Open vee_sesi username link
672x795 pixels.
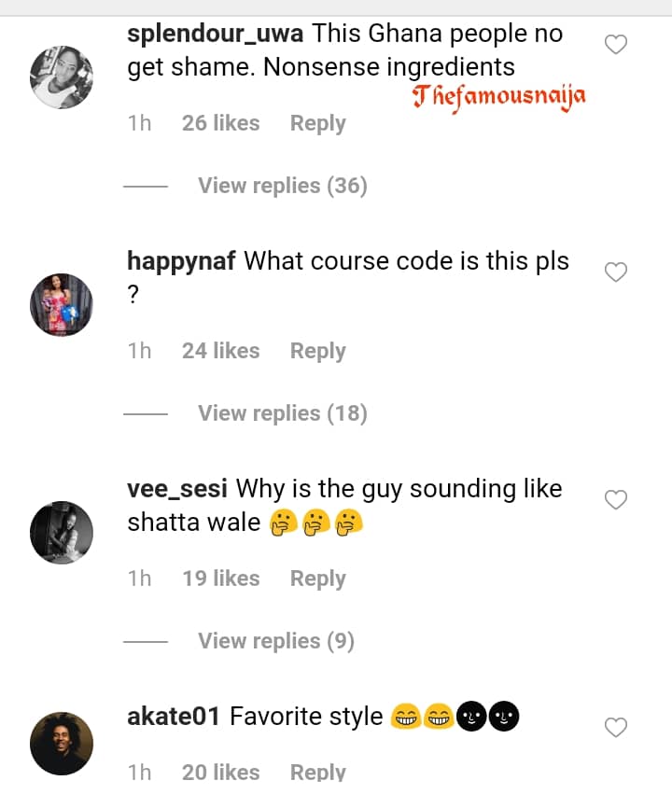coord(178,489)
